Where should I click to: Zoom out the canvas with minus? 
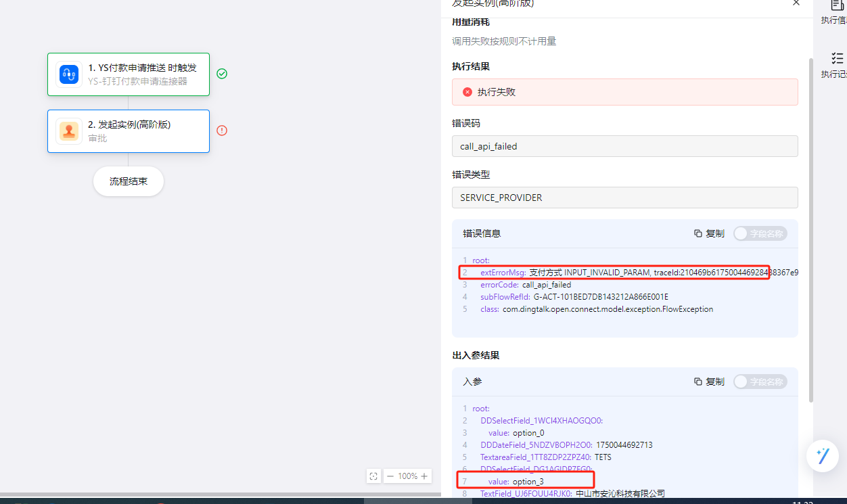click(390, 476)
